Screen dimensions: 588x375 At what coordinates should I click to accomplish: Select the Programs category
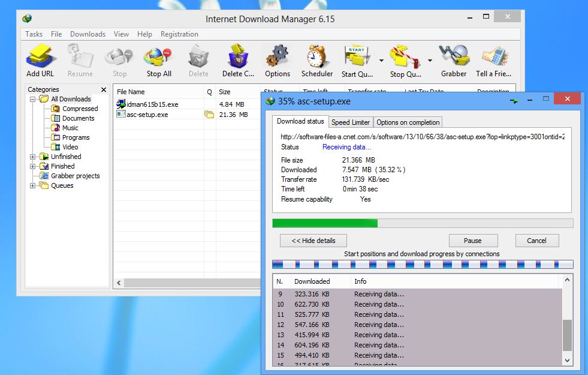point(76,137)
